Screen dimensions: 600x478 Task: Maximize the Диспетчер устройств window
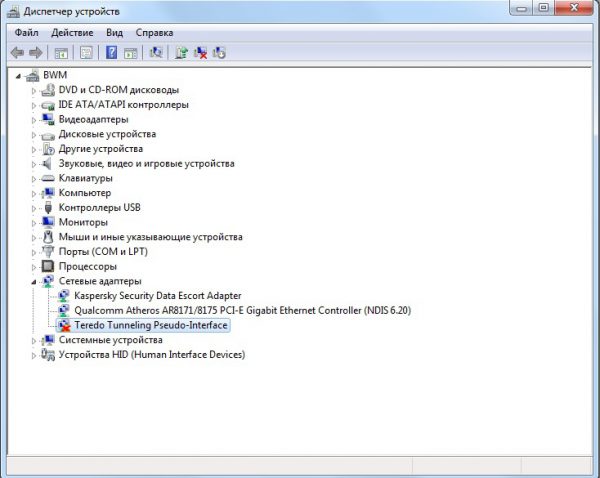point(544,8)
